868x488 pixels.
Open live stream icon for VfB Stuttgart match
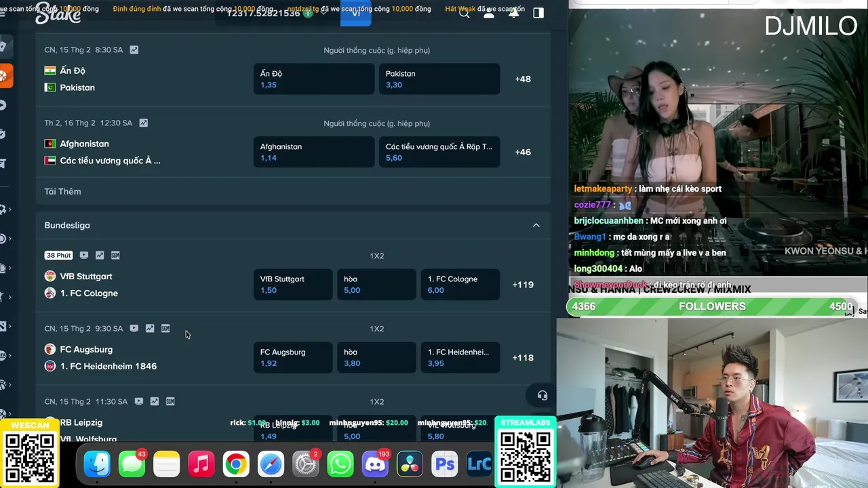tap(84, 256)
